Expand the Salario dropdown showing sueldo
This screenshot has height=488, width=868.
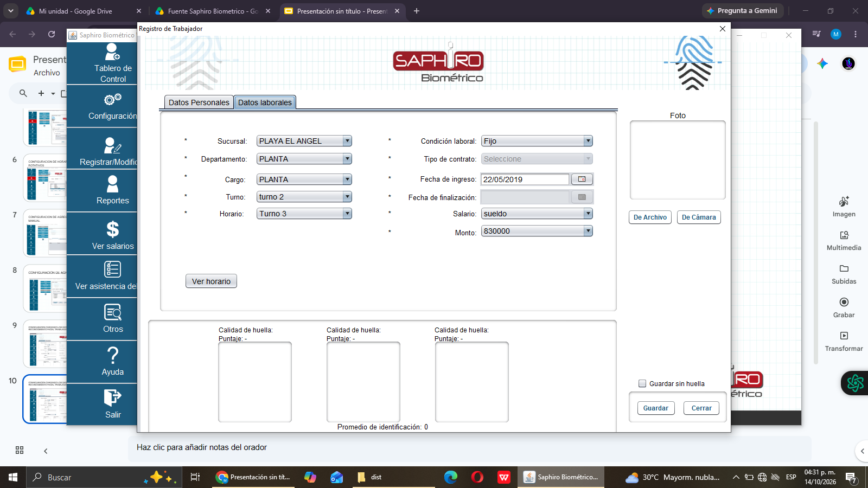[588, 214]
